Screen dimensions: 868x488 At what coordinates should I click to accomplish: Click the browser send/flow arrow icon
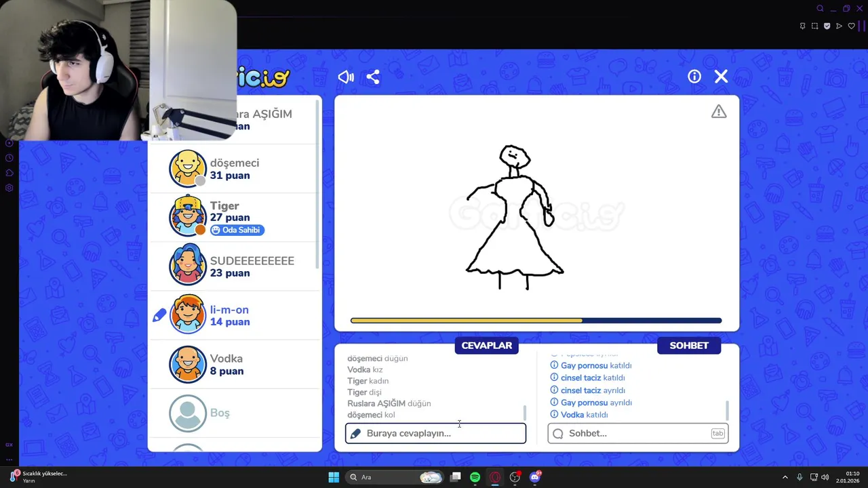tap(839, 26)
